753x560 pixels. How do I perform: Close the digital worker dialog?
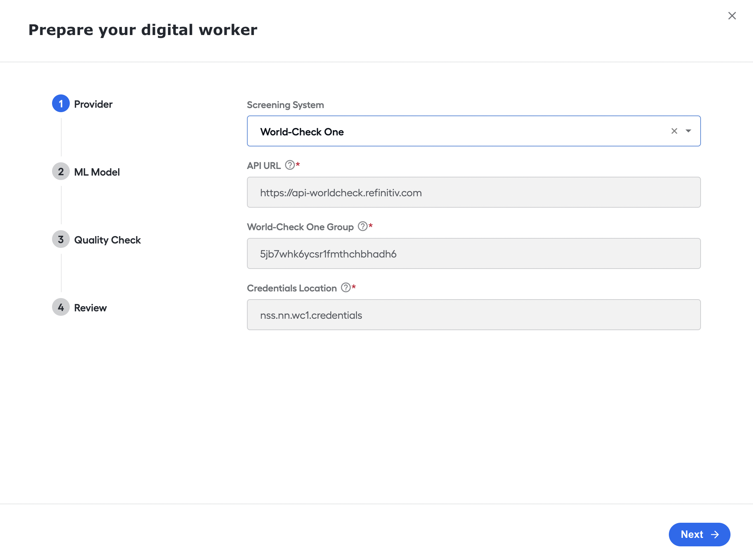pos(732,16)
